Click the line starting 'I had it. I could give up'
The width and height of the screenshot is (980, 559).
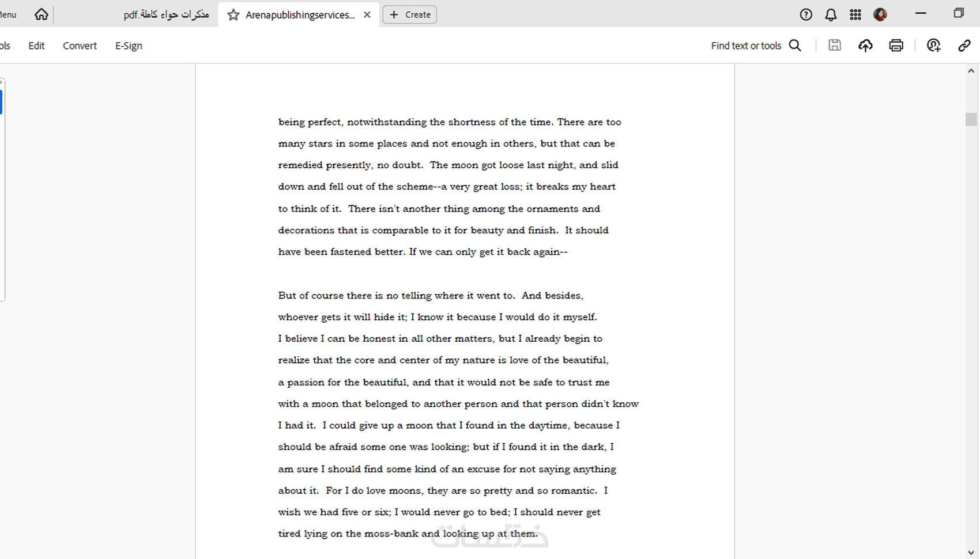pos(449,425)
